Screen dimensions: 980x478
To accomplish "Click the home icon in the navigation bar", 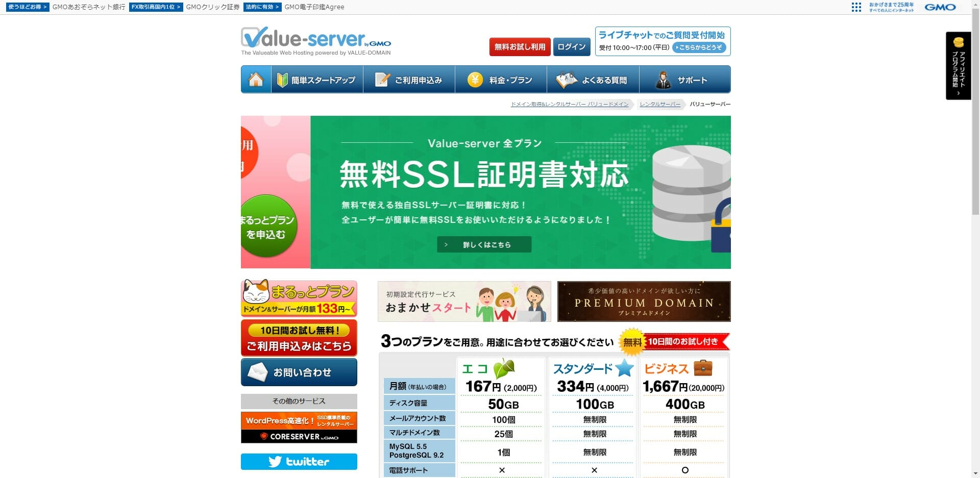I will (x=256, y=80).
